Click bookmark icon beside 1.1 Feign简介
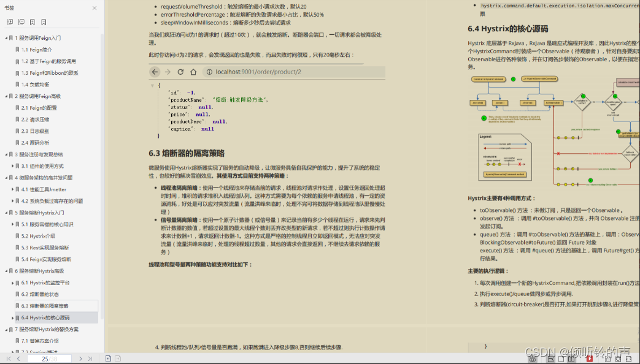 [17, 50]
